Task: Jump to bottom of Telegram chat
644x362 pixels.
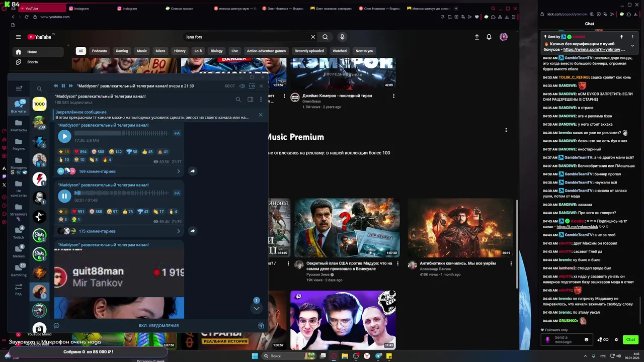Action: (256, 308)
